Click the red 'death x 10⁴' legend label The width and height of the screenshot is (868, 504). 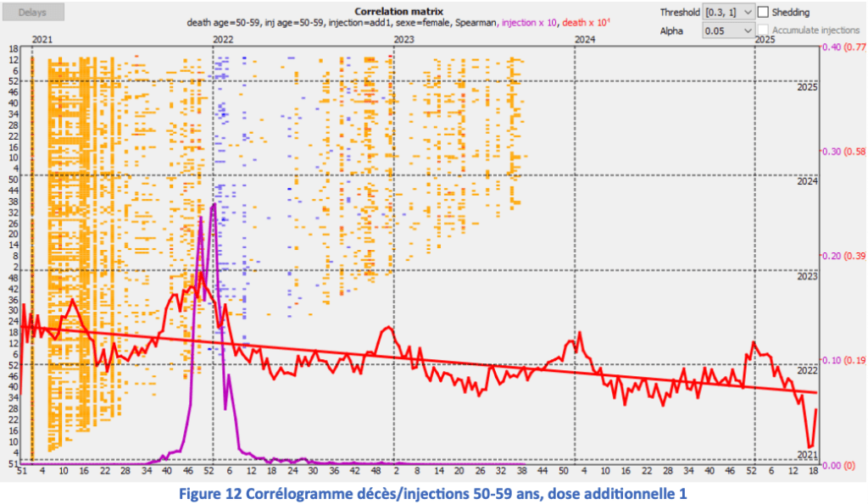click(x=587, y=23)
